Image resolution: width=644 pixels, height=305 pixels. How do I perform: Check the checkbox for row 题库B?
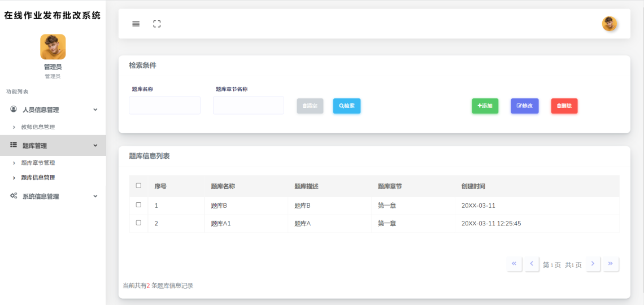[x=138, y=204]
